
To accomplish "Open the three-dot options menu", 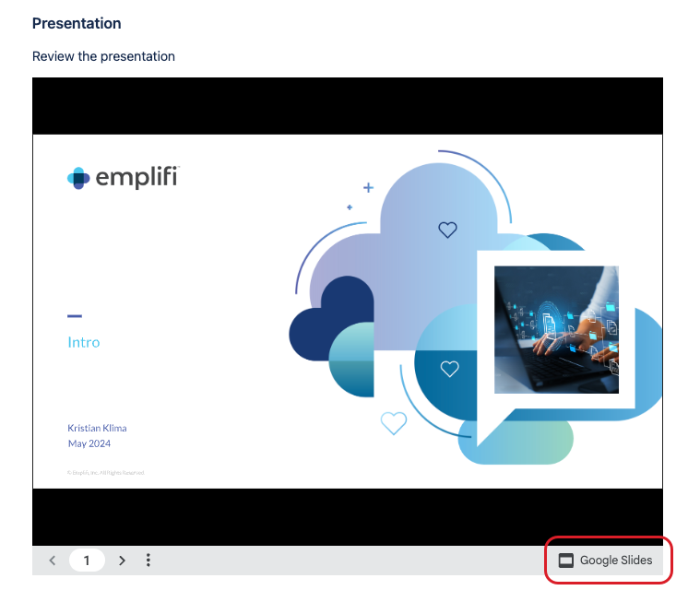I will point(148,560).
